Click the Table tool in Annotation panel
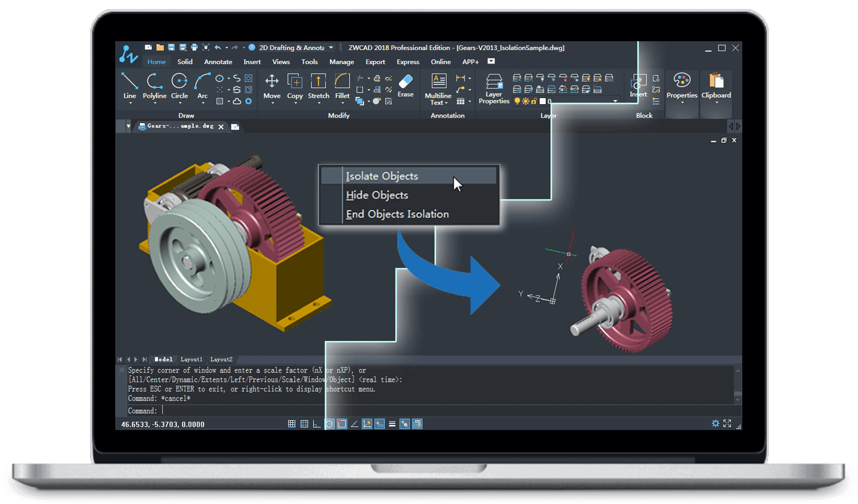This screenshot has width=858, height=504. pos(461,102)
